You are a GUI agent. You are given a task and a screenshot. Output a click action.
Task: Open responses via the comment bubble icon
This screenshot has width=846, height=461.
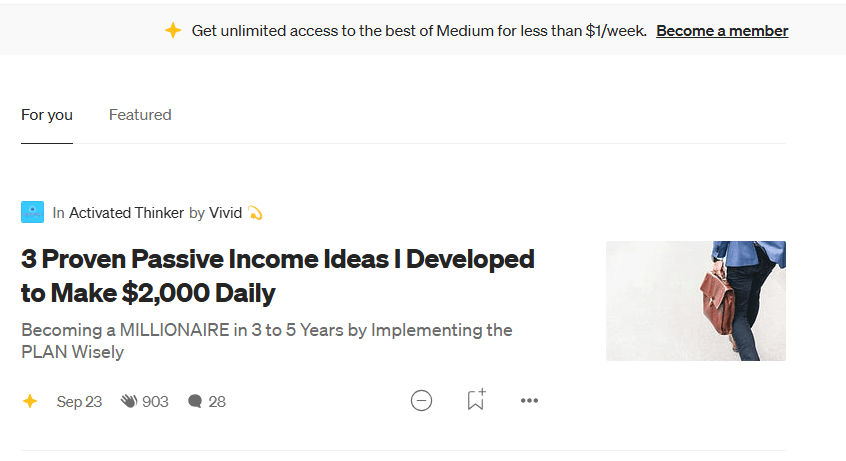195,402
